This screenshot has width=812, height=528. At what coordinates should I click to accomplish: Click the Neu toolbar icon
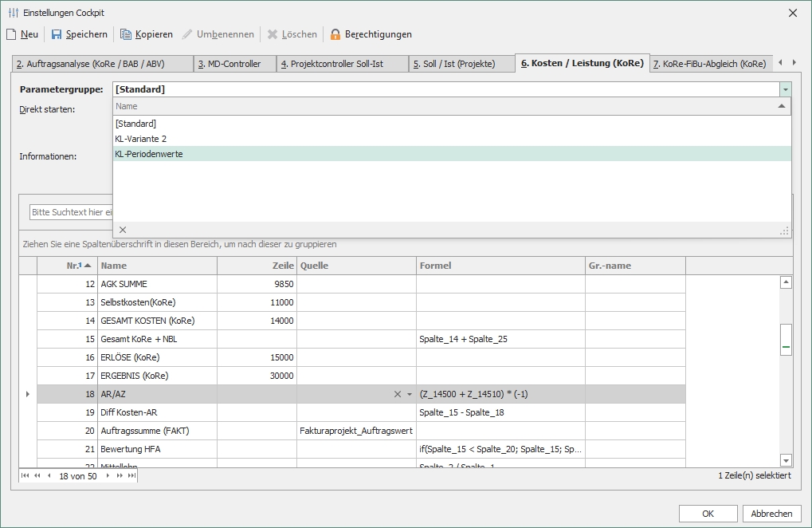(x=11, y=34)
